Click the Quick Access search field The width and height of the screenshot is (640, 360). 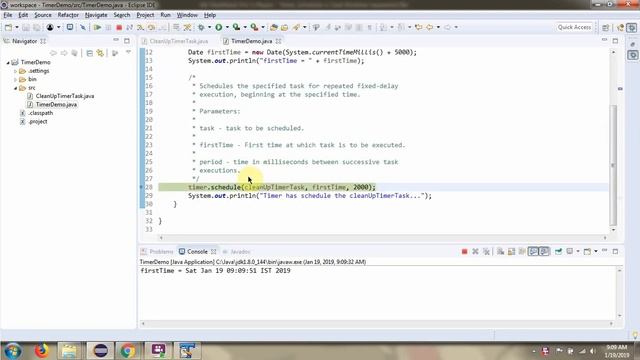pyautogui.click(x=574, y=27)
